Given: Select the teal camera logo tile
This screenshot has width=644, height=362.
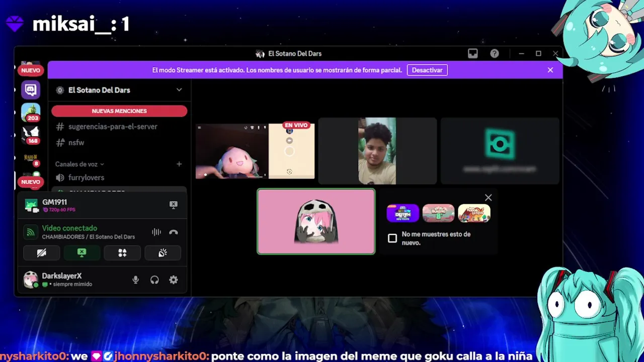Looking at the screenshot, I should pyautogui.click(x=500, y=151).
